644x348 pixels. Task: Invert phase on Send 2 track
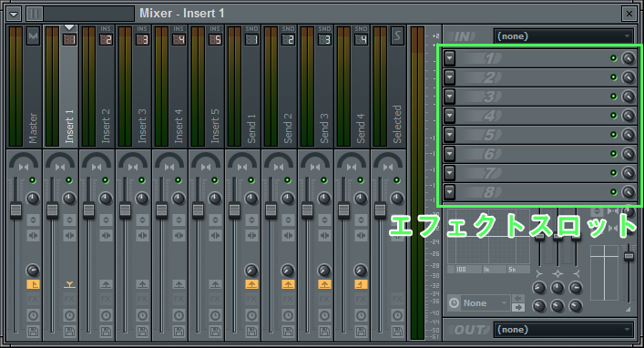click(x=288, y=220)
